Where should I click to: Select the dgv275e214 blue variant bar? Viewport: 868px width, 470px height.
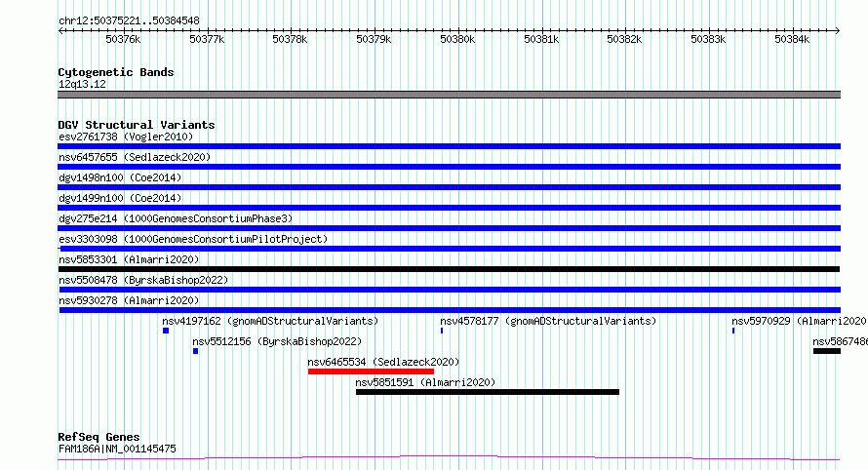point(449,228)
